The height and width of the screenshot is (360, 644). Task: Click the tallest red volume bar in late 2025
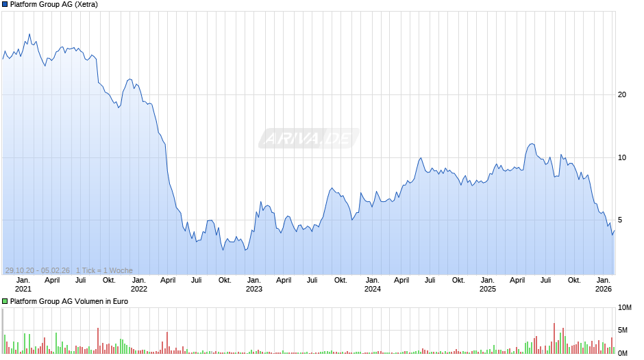pos(554,338)
